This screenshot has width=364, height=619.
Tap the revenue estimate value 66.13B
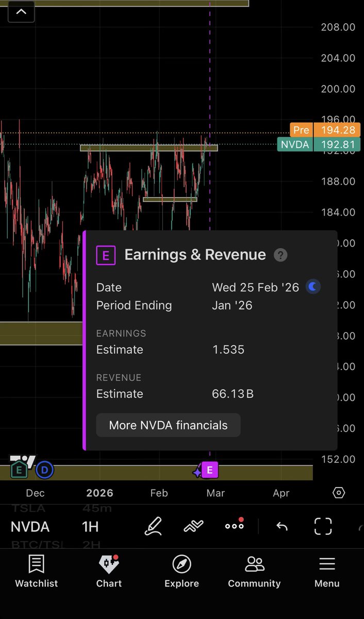(x=233, y=394)
